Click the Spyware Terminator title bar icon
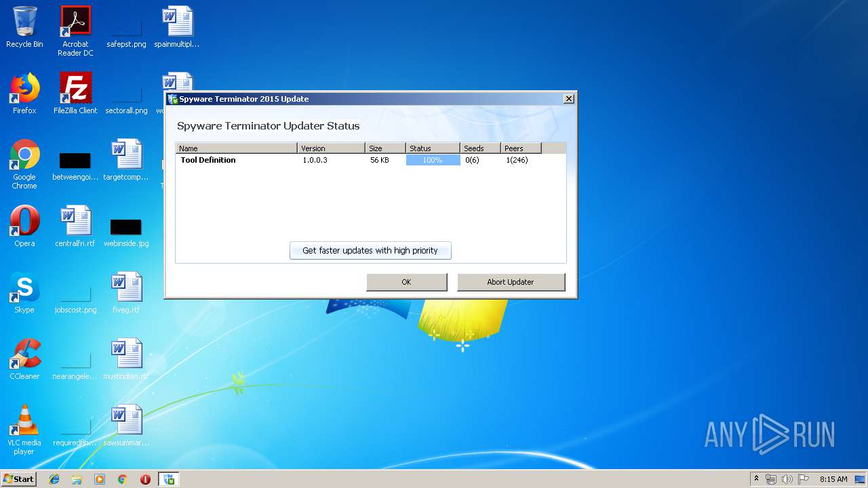 [x=172, y=99]
